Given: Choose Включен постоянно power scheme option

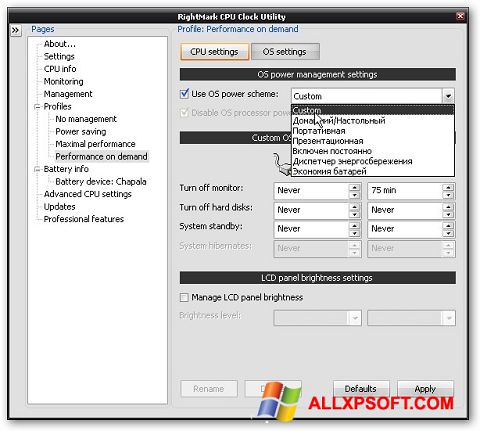Looking at the screenshot, I should tap(373, 151).
